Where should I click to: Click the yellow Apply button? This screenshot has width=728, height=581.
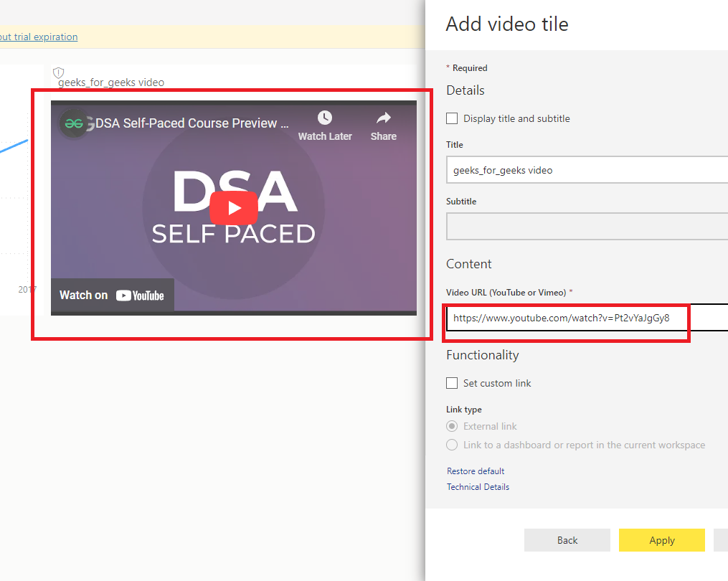pyautogui.click(x=661, y=540)
